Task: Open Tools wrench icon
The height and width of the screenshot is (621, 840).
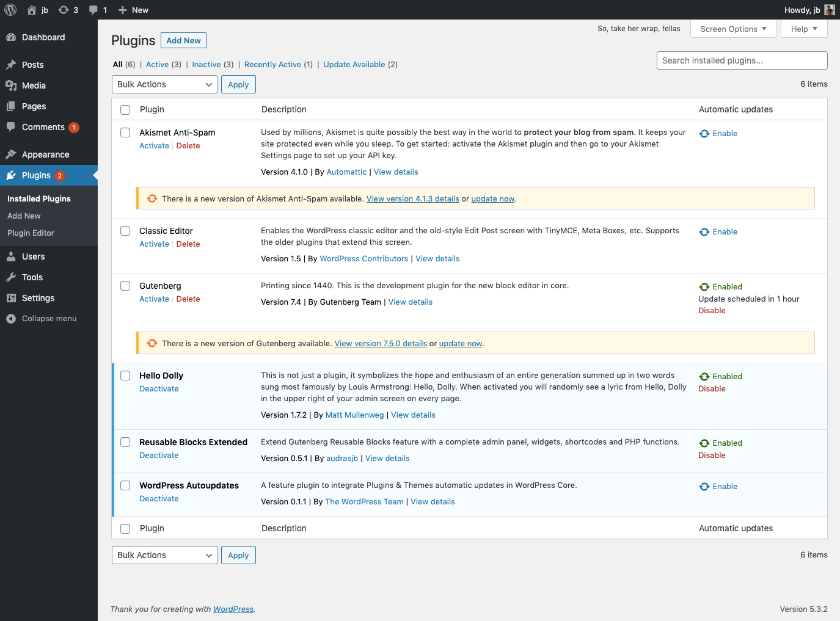Action: [11, 277]
